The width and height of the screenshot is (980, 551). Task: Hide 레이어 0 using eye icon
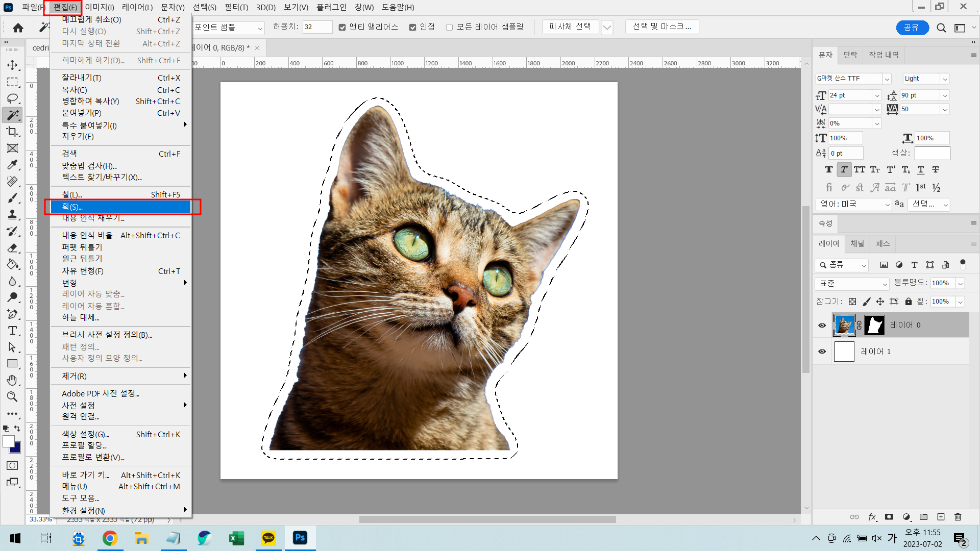[x=822, y=325]
